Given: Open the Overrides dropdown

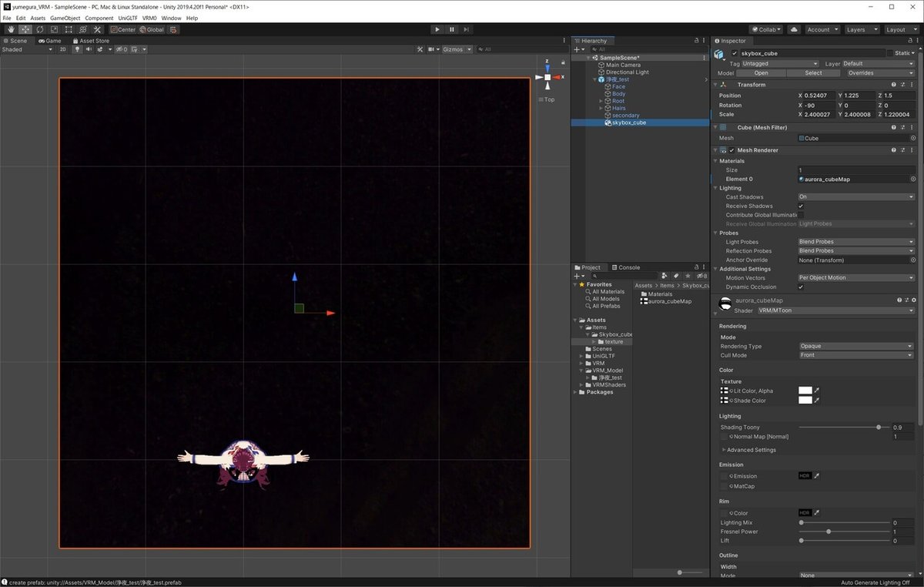Looking at the screenshot, I should coord(880,73).
